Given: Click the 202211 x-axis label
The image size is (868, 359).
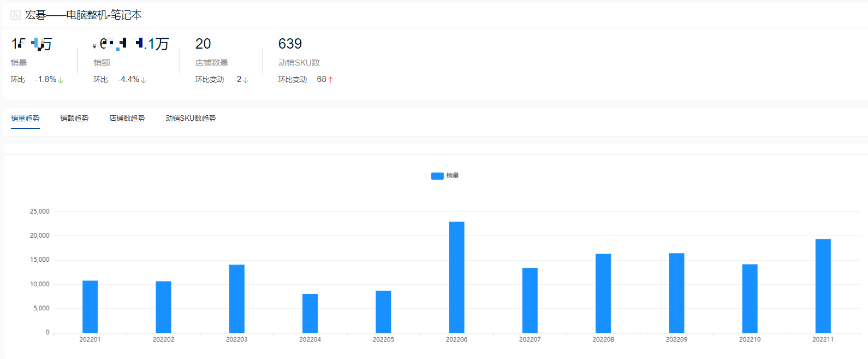Looking at the screenshot, I should click(x=823, y=339).
